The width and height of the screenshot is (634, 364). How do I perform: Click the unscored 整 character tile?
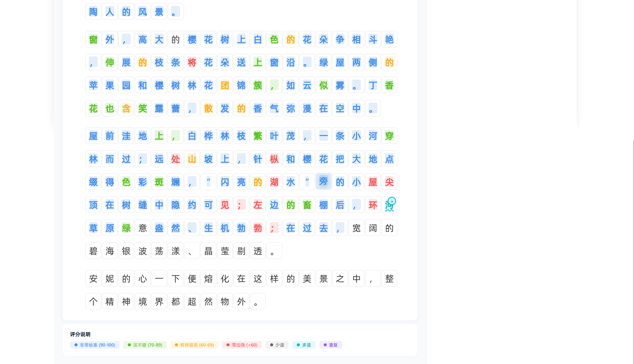(389, 278)
